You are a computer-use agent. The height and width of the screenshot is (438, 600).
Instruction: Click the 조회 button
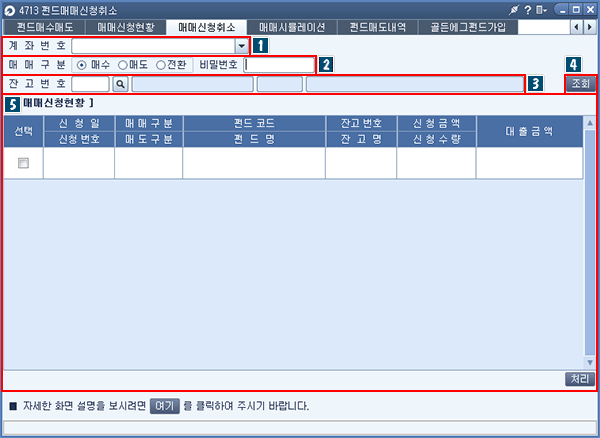click(580, 84)
